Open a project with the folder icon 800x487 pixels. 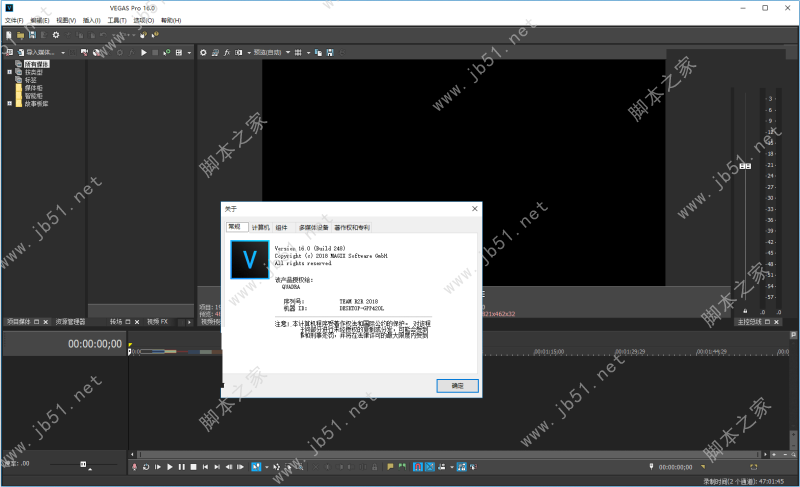20,35
